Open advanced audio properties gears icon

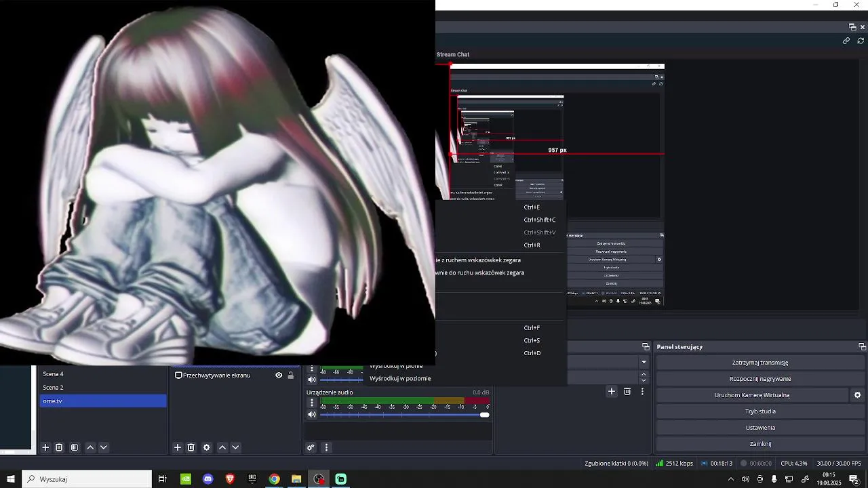[x=311, y=447]
